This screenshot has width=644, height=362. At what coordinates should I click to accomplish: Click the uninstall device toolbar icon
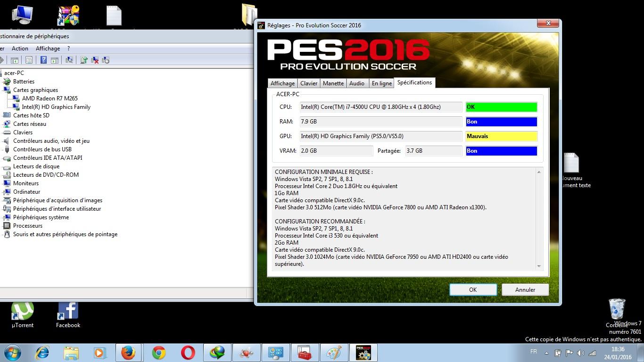pyautogui.click(x=95, y=60)
